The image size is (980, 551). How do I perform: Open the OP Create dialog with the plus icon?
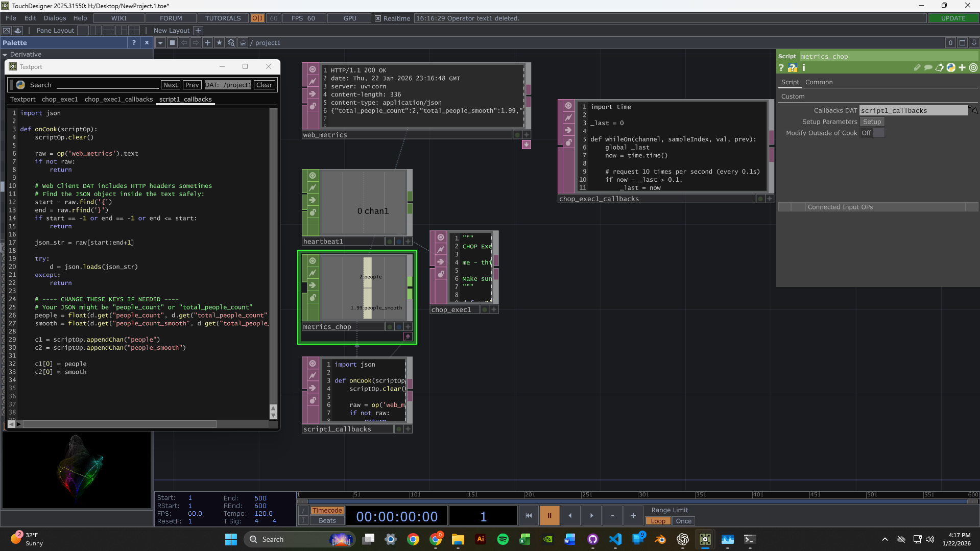click(207, 43)
